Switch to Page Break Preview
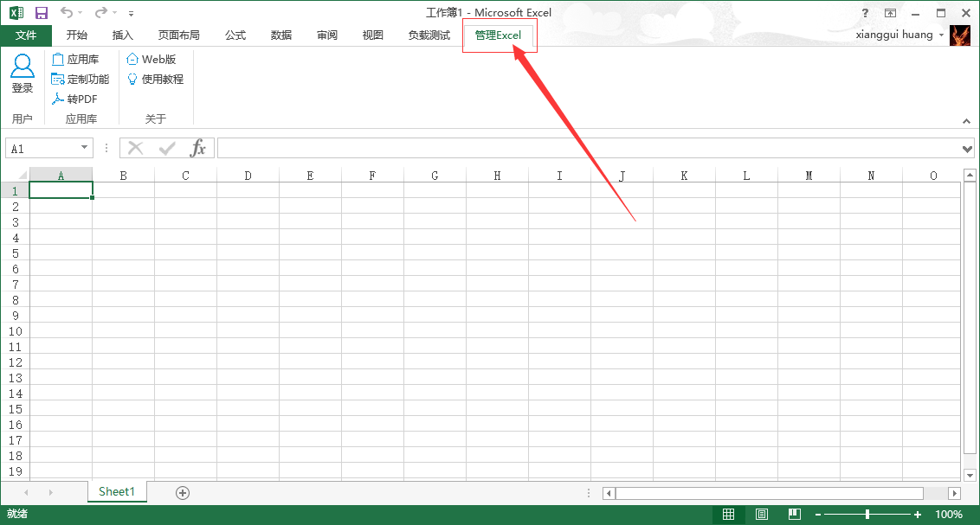Viewport: 980px width, 525px height. [795, 515]
